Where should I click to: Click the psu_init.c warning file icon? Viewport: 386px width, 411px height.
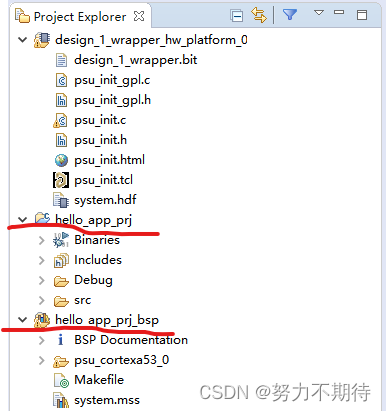pos(61,120)
